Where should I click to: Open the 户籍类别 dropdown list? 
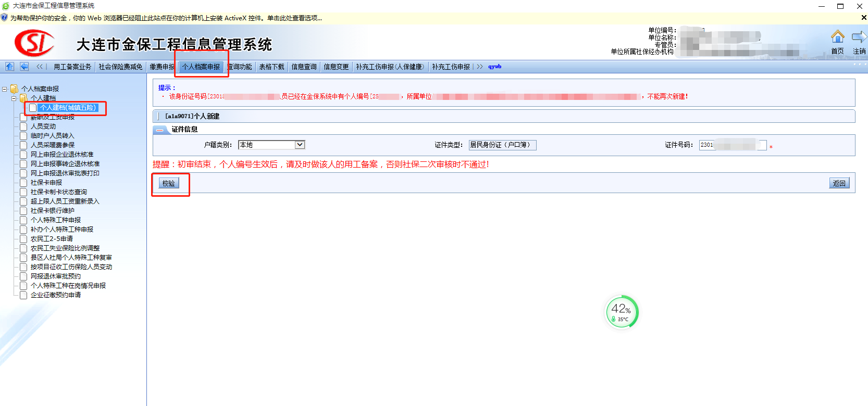(x=300, y=145)
